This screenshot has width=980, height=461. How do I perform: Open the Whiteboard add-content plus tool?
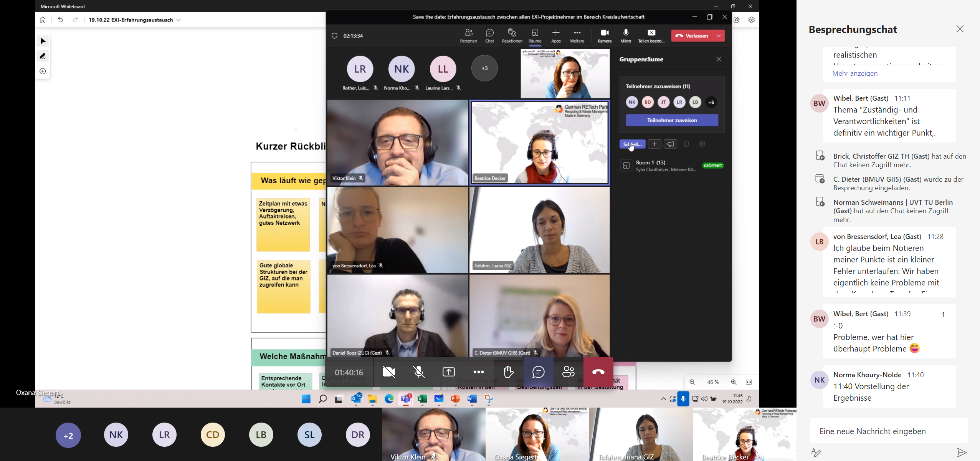(43, 71)
